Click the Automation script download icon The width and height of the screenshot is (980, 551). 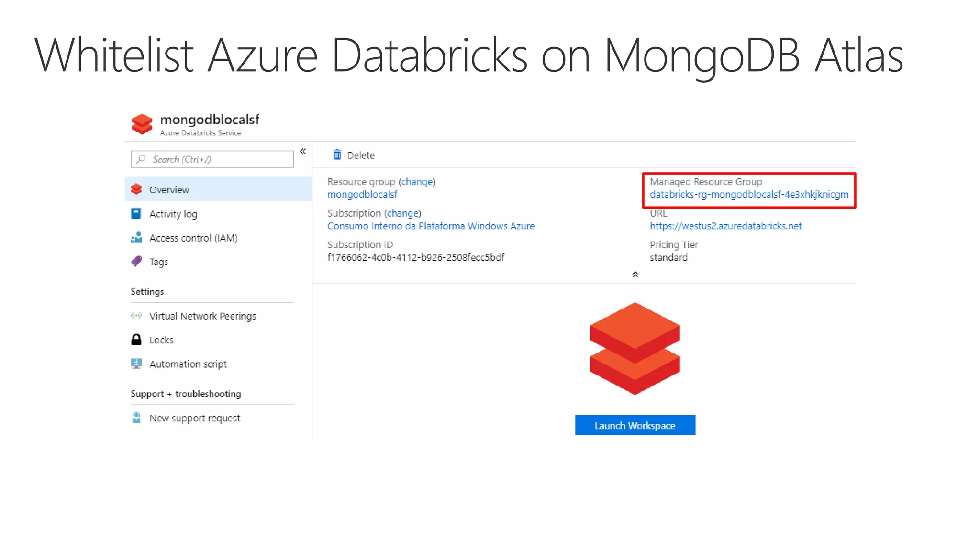click(x=136, y=364)
